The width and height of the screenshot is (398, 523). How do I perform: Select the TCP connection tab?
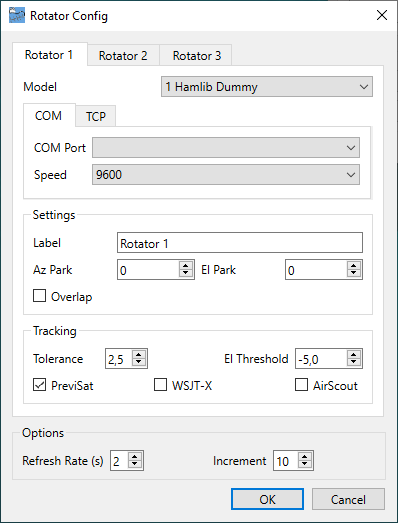click(96, 116)
